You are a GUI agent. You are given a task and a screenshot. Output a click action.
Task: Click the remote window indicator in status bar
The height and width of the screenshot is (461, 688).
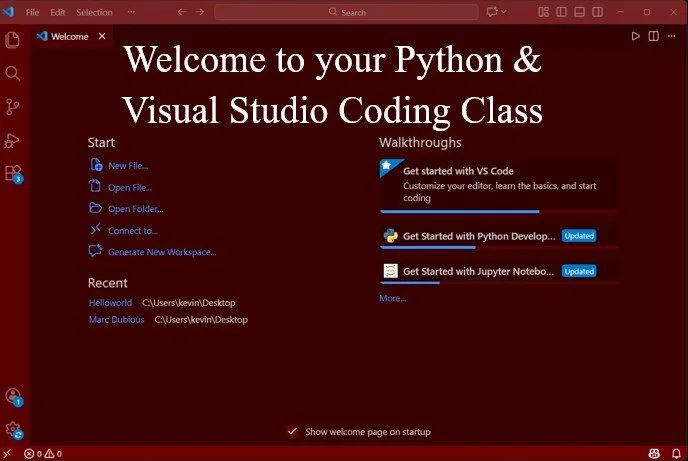point(7,454)
